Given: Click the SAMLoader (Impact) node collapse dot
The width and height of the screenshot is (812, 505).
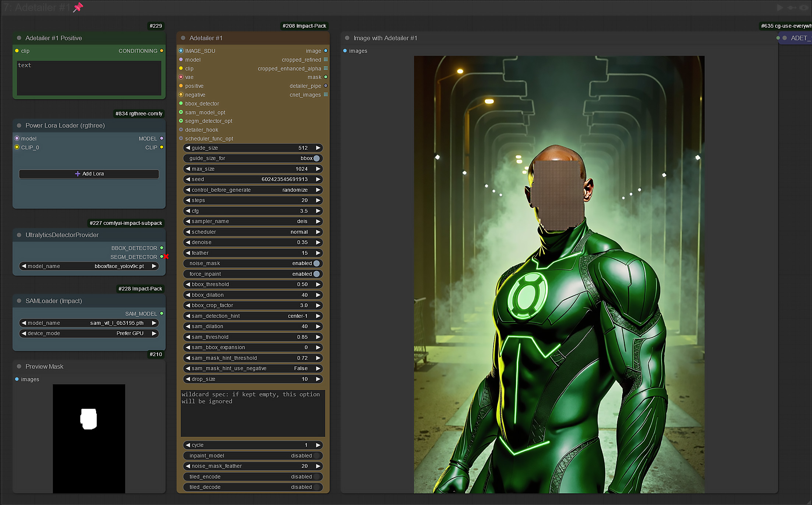Looking at the screenshot, I should coord(19,301).
